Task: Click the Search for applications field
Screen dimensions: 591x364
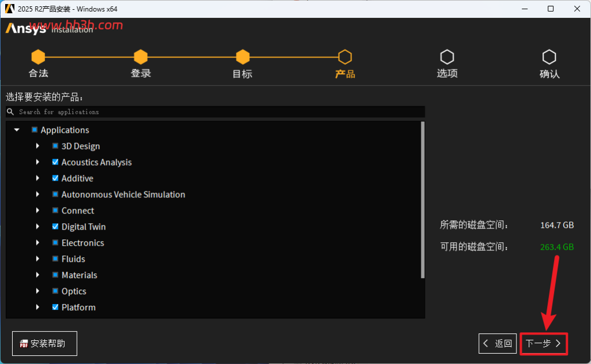Action: pyautogui.click(x=215, y=111)
